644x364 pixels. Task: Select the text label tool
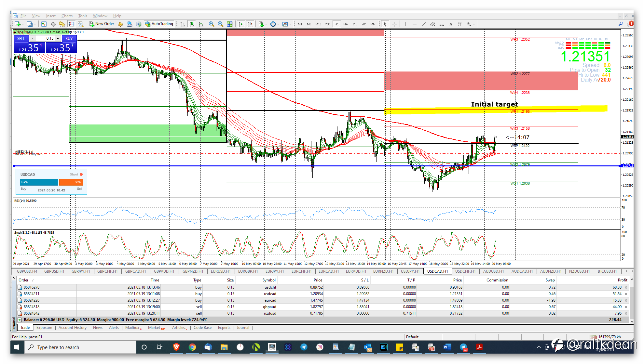click(x=460, y=24)
